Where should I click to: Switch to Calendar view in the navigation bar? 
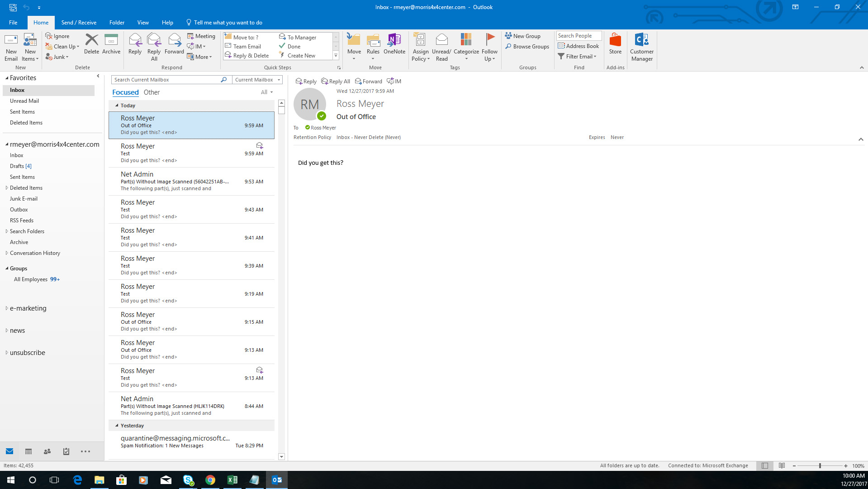point(28,451)
